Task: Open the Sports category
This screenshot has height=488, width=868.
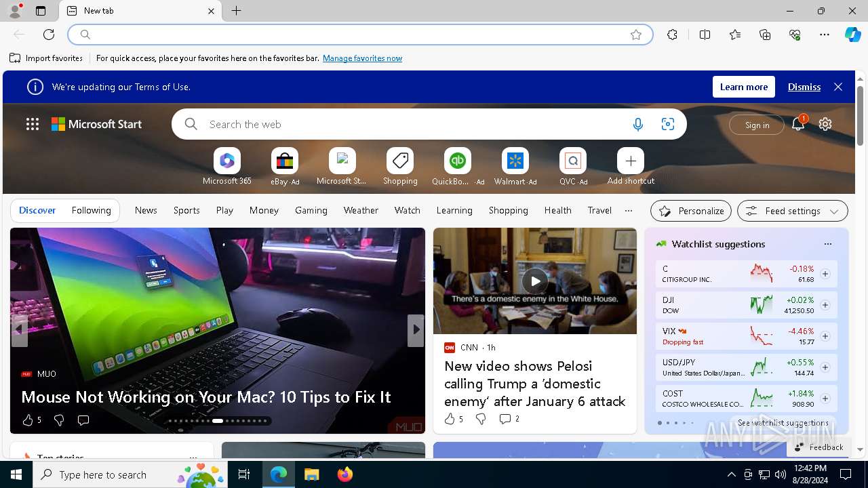Action: coord(186,210)
